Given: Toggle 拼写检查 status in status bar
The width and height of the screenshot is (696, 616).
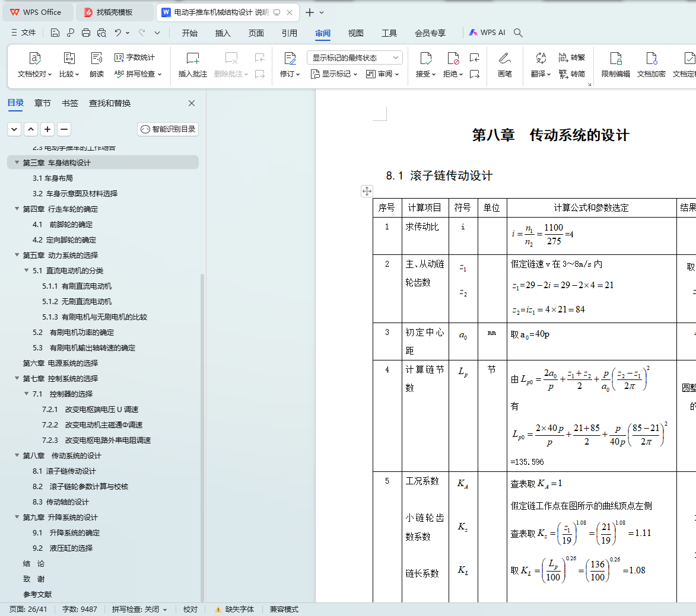Looking at the screenshot, I should point(139,609).
